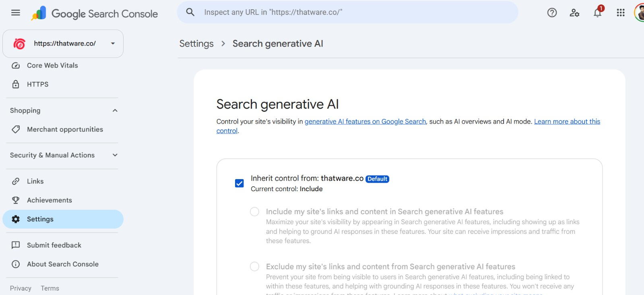Click the Links chain icon

pos(16,181)
